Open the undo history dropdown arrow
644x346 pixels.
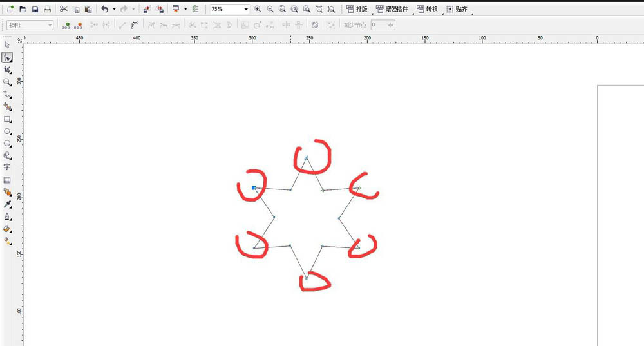click(114, 9)
